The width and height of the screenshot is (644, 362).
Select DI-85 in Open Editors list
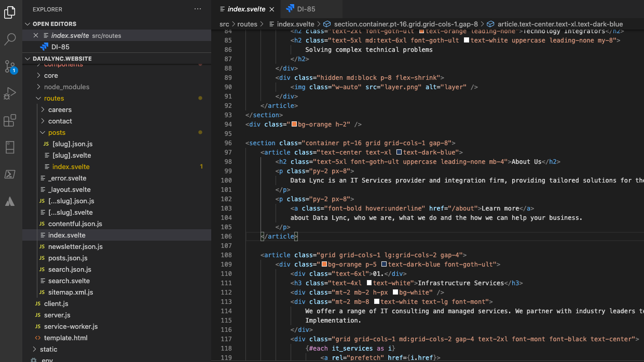pos(117,47)
